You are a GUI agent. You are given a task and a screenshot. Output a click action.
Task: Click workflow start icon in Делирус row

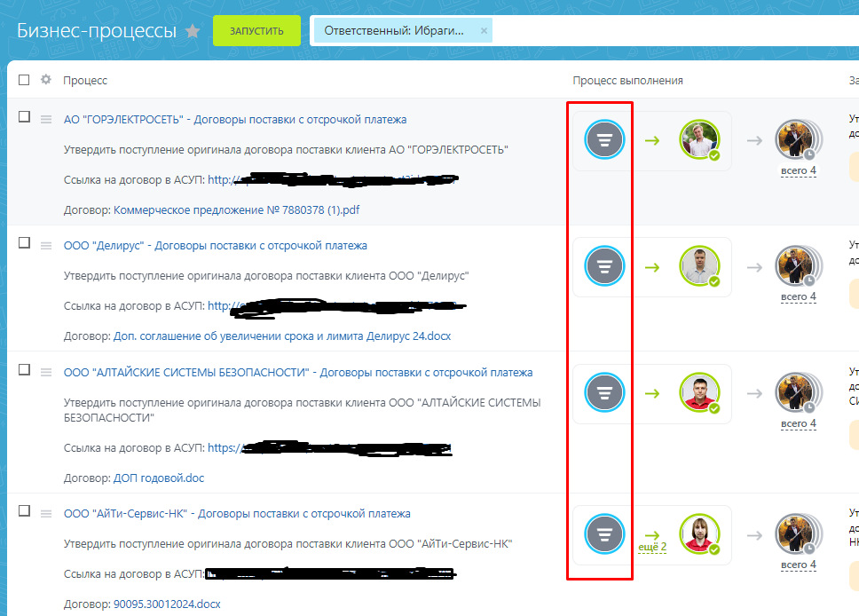point(604,265)
